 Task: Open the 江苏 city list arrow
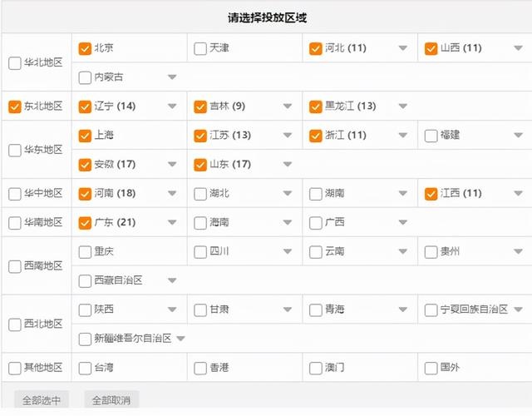pyautogui.click(x=288, y=135)
